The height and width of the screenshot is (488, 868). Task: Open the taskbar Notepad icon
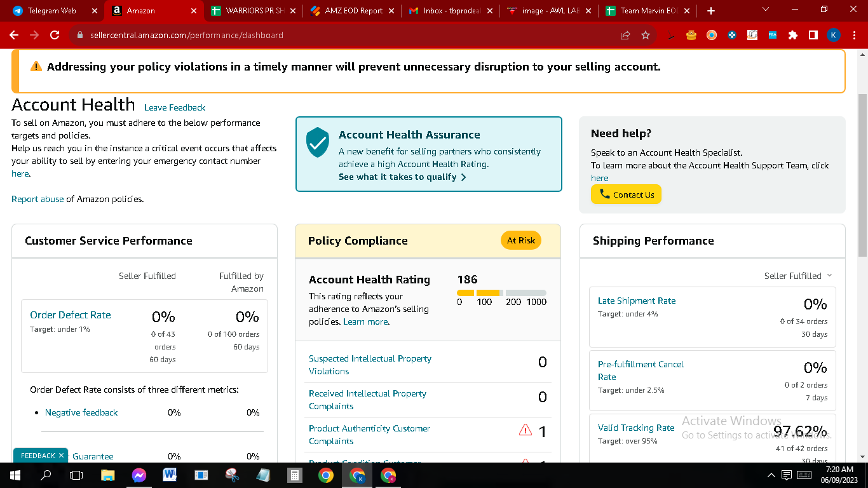[x=263, y=475]
